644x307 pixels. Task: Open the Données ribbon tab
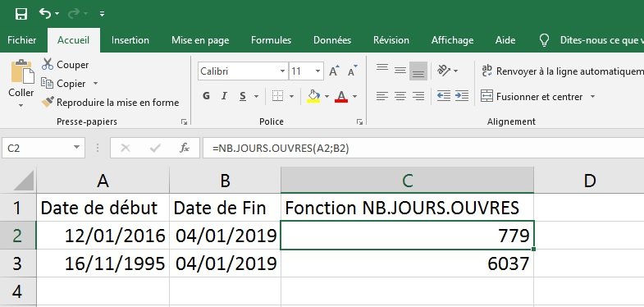[x=332, y=40]
